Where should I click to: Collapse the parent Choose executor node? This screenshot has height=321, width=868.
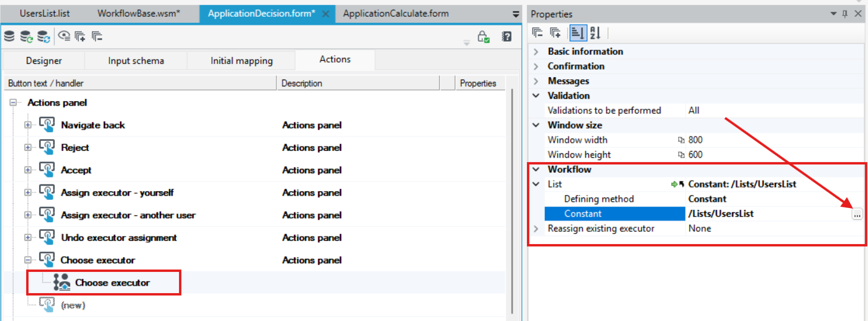click(27, 260)
